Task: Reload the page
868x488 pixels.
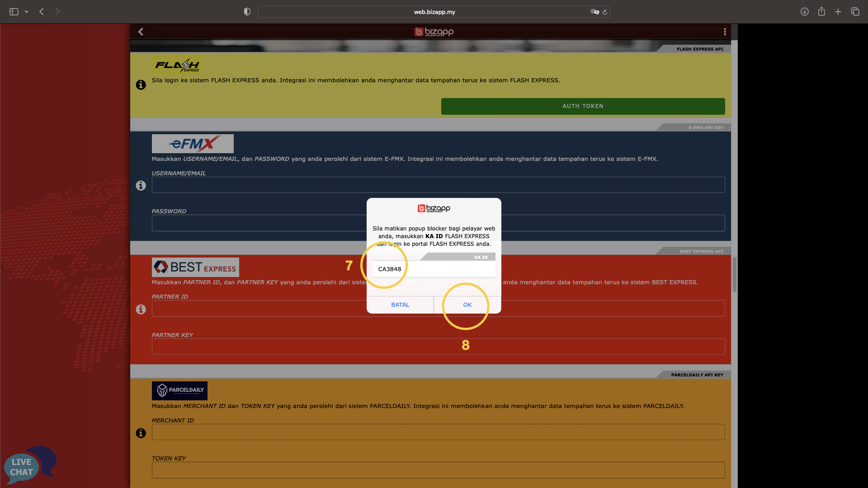Action: [x=605, y=12]
